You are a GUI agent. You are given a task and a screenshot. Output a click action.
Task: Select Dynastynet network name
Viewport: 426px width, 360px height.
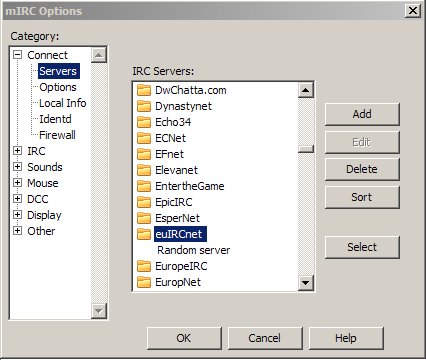tap(183, 106)
